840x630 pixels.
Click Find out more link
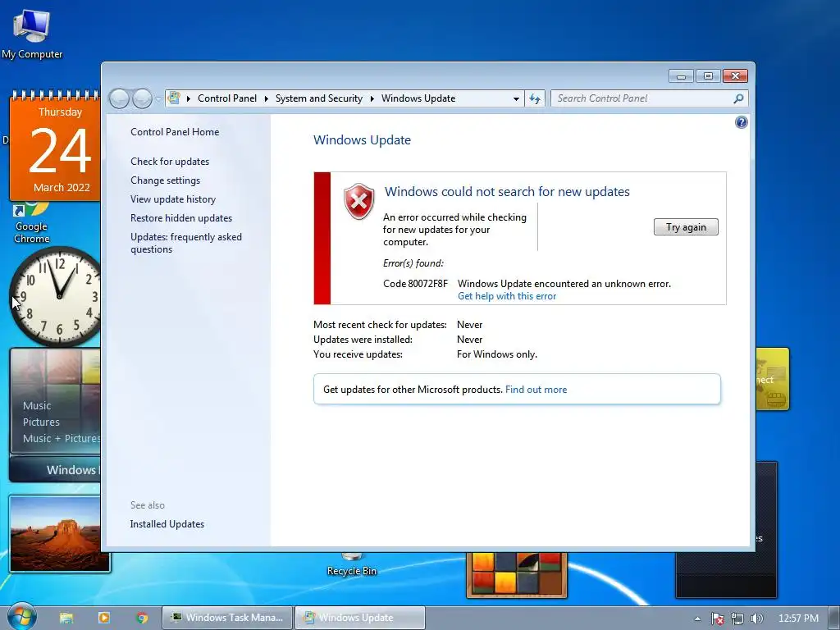536,390
